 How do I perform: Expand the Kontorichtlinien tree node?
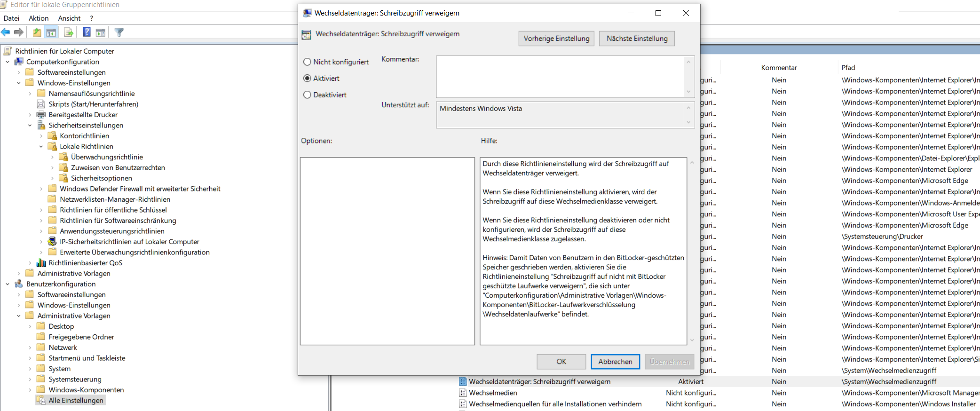click(41, 136)
